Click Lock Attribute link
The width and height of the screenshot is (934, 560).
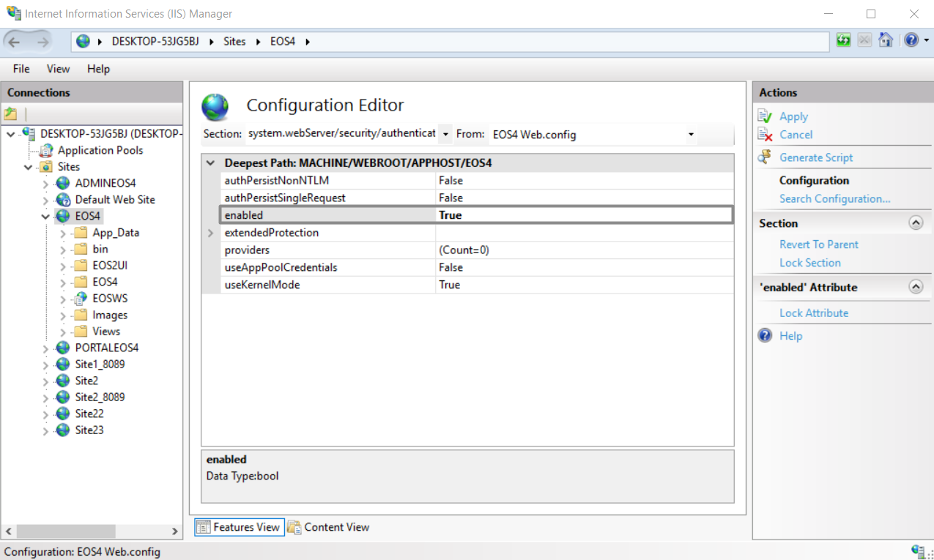813,313
